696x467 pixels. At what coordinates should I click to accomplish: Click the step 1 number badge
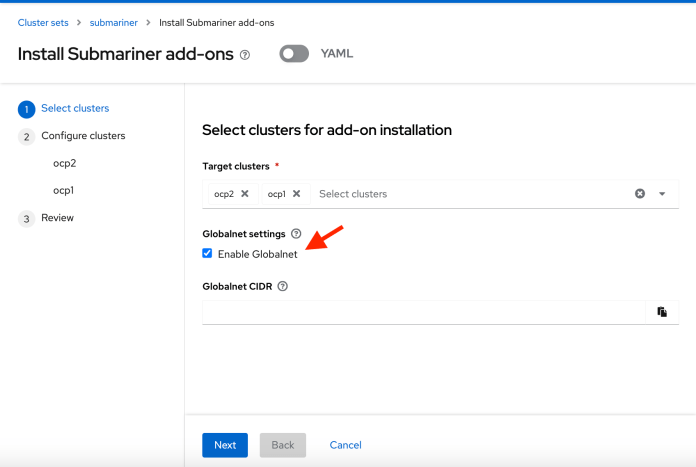pos(27,109)
